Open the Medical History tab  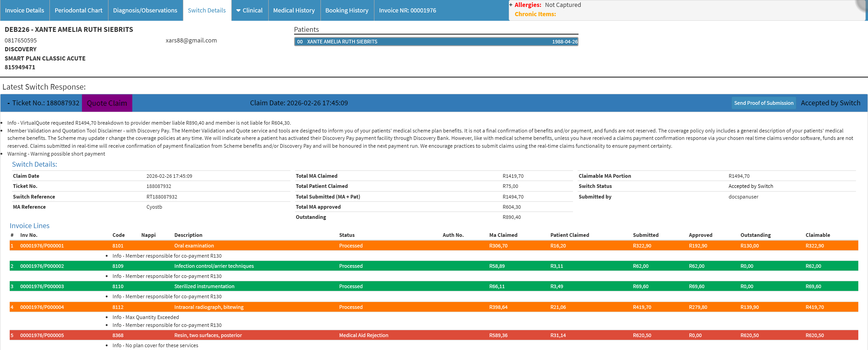[294, 10]
